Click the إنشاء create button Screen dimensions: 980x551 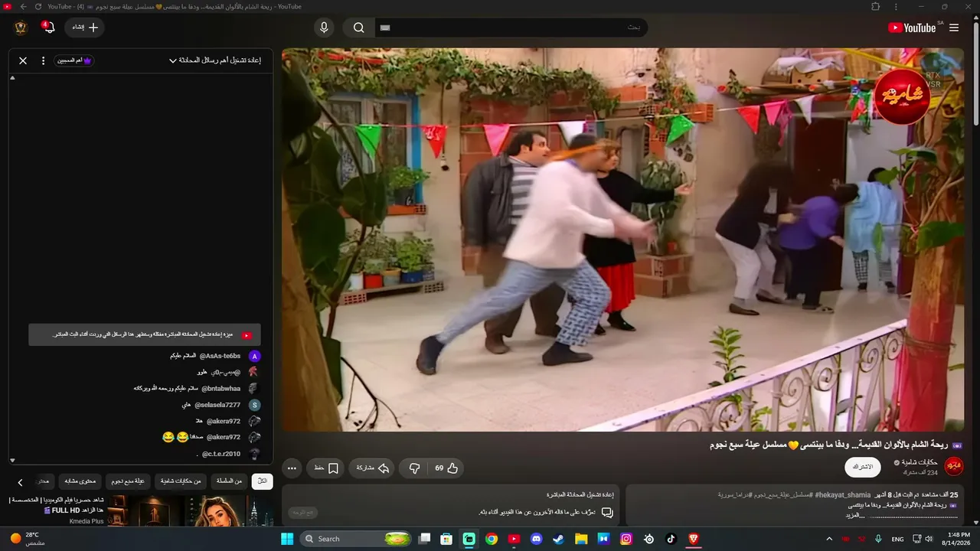(x=84, y=28)
